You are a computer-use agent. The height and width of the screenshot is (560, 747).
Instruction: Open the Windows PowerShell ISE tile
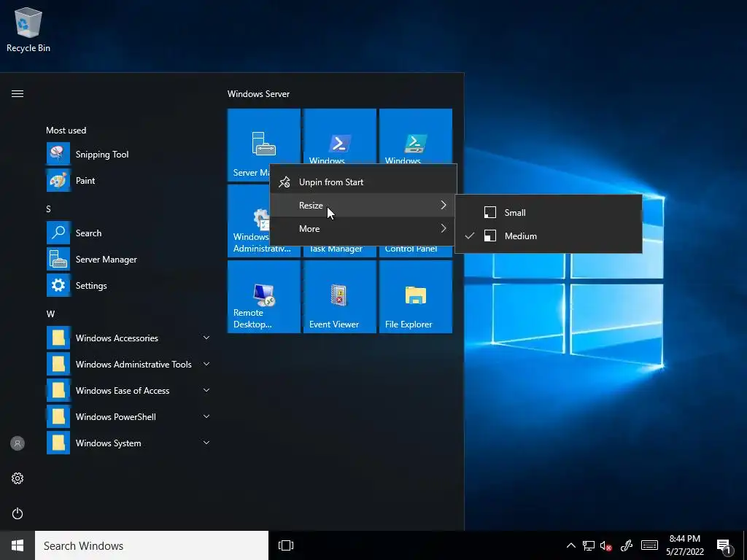click(x=415, y=136)
